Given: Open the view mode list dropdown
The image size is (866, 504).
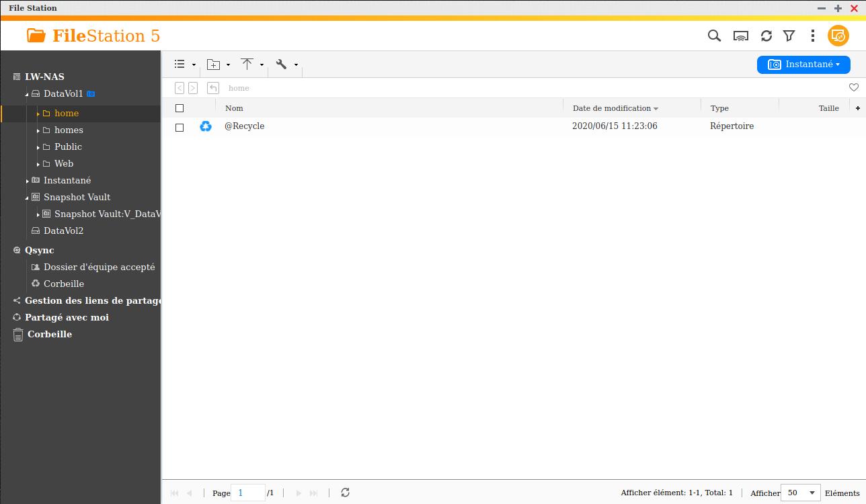Looking at the screenshot, I should coord(184,65).
